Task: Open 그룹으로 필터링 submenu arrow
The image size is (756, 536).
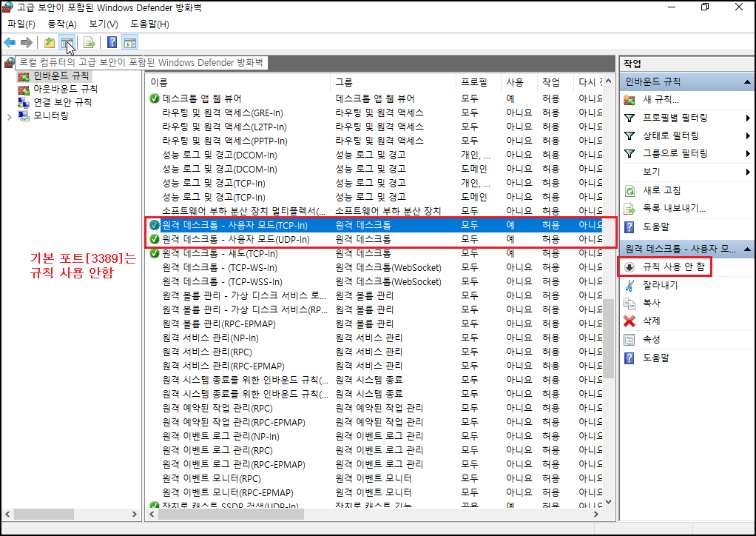Action: (747, 154)
